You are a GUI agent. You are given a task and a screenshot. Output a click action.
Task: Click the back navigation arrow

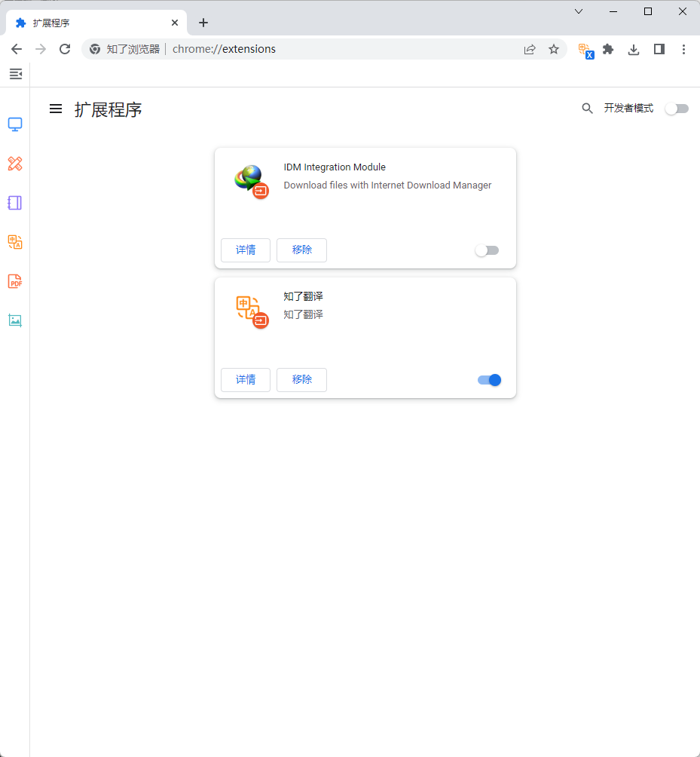tap(17, 49)
